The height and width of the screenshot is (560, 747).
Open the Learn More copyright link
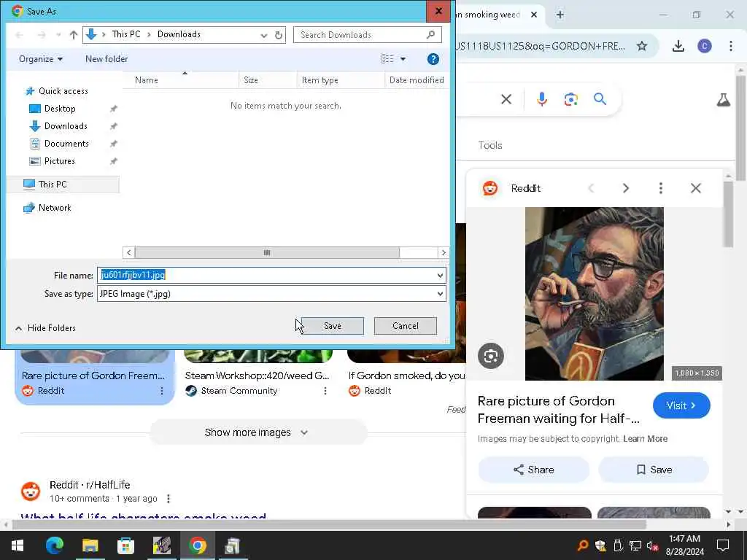pyautogui.click(x=645, y=438)
